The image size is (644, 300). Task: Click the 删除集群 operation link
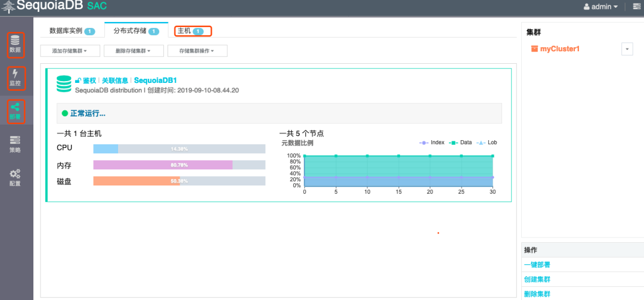(537, 294)
